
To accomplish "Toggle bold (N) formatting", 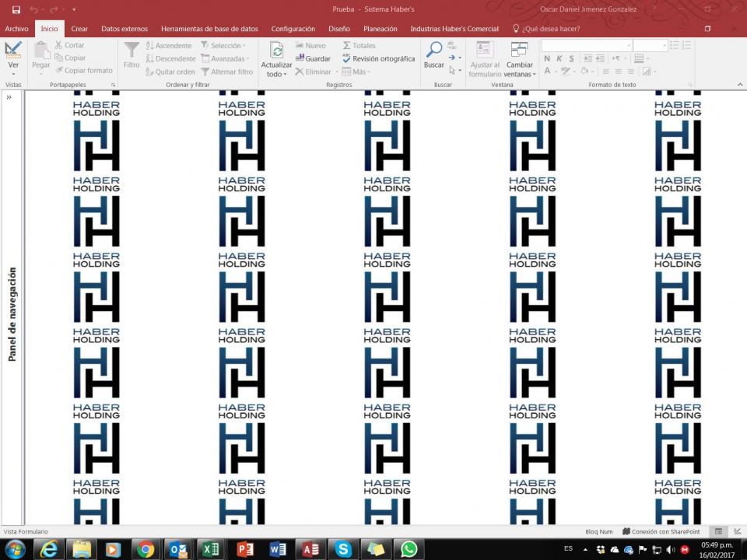I will point(547,58).
